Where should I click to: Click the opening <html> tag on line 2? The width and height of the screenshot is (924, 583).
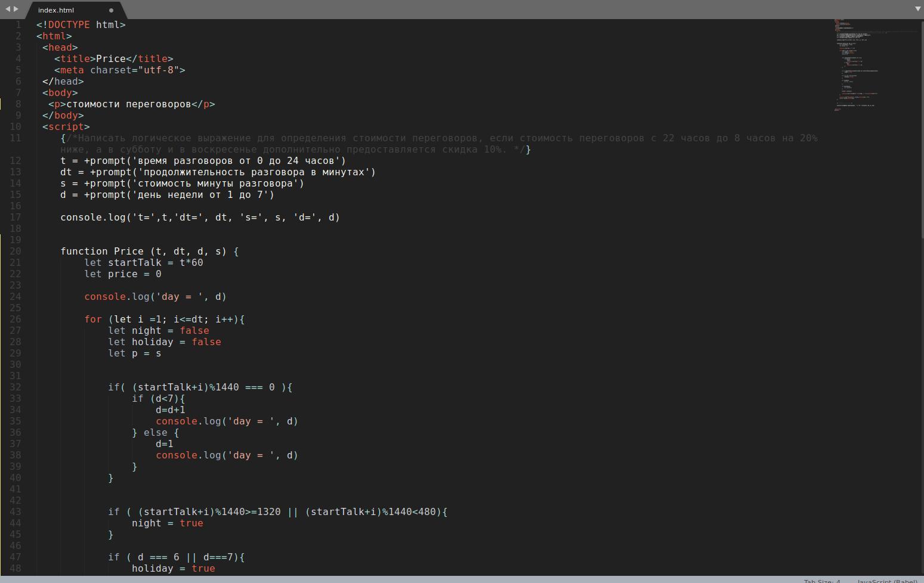[x=54, y=36]
